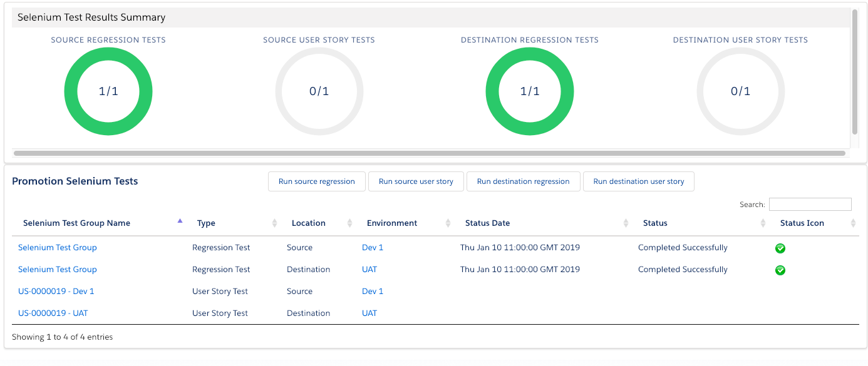
Task: Open UAT environment link in User Story Test row
Action: tap(369, 313)
